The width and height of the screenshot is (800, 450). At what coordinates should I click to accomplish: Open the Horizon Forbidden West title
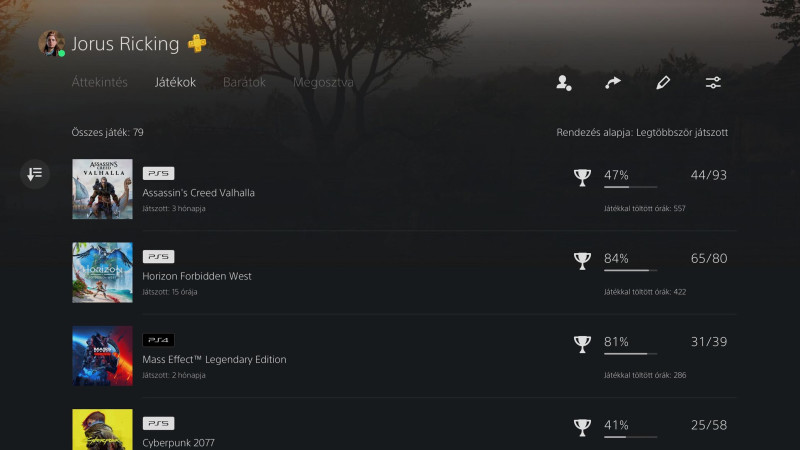pos(197,276)
